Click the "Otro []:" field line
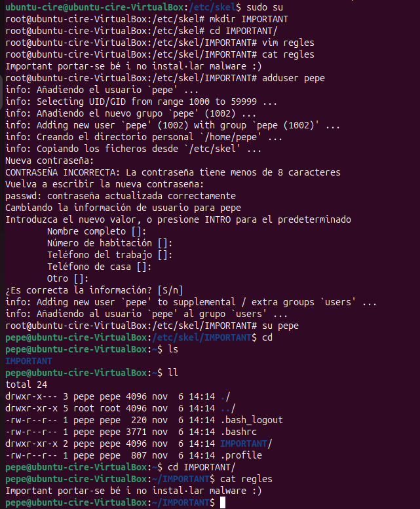The height and width of the screenshot is (509, 420). (73, 278)
